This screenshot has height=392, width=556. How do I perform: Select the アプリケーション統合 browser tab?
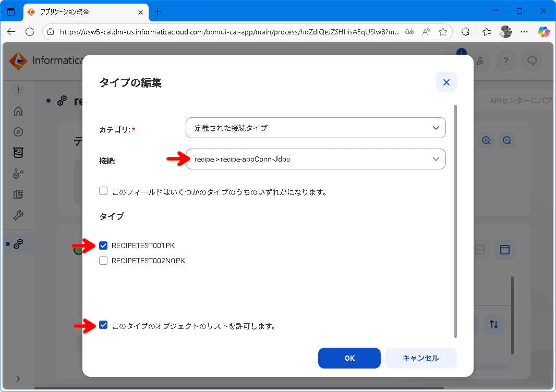coord(86,12)
